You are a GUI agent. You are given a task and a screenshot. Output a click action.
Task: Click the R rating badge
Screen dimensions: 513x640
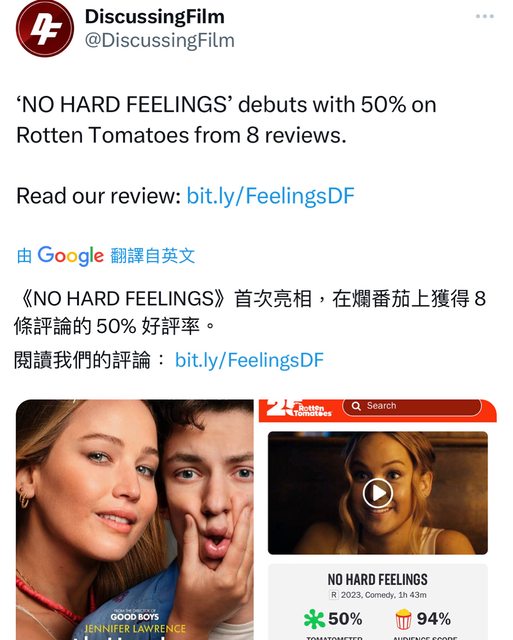point(334,595)
